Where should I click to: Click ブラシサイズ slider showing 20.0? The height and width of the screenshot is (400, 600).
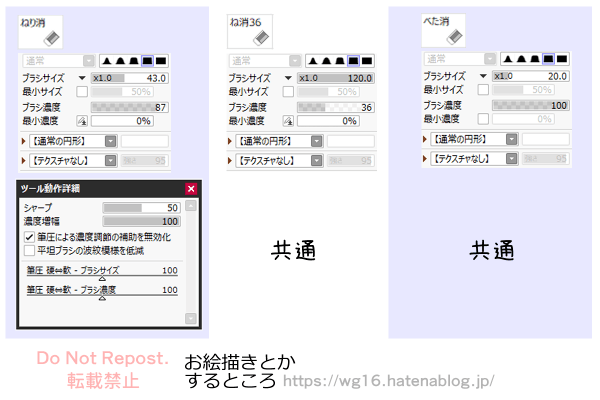pyautogui.click(x=531, y=76)
